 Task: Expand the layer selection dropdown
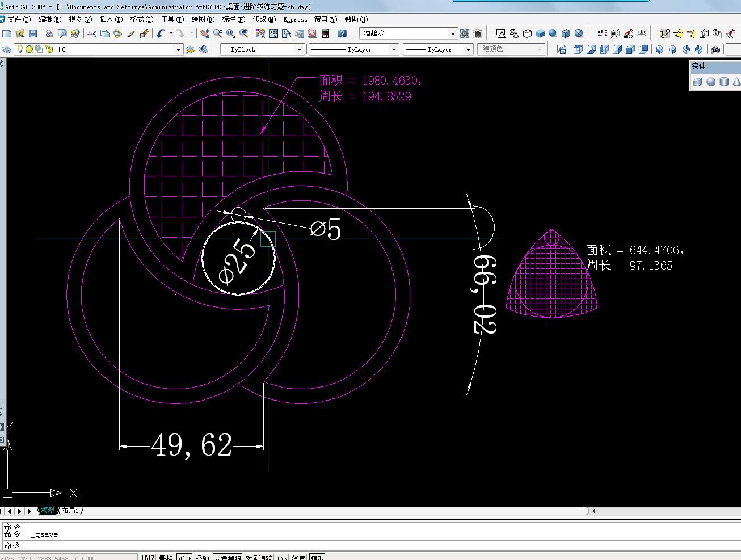(x=178, y=50)
